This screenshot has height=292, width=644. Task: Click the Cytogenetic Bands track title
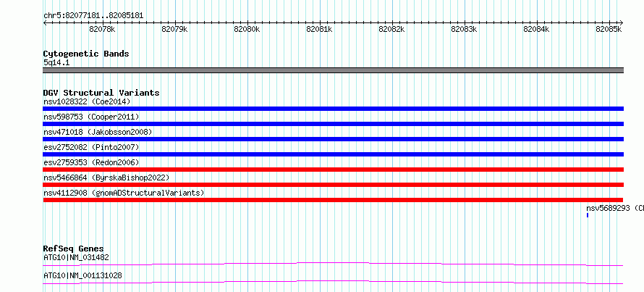86,54
